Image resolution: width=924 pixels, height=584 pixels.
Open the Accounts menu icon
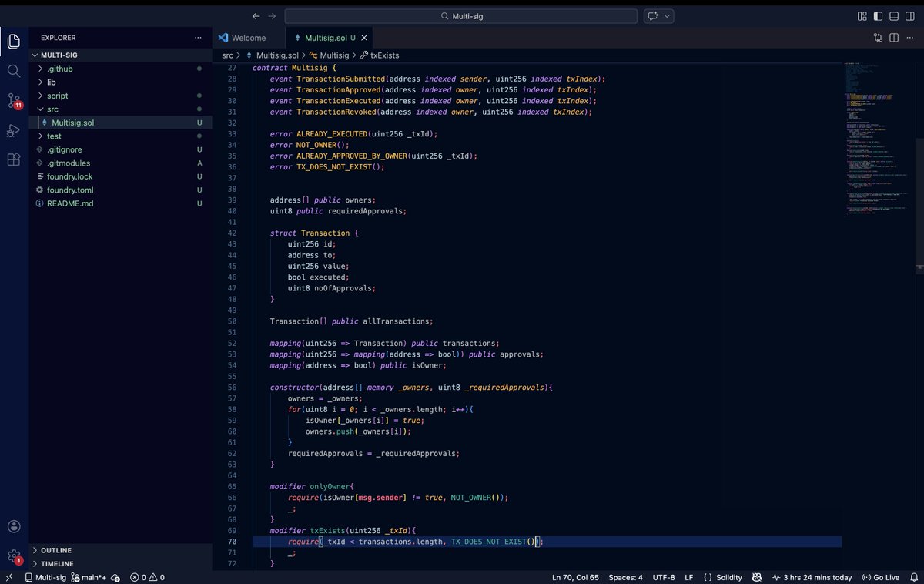click(x=14, y=526)
